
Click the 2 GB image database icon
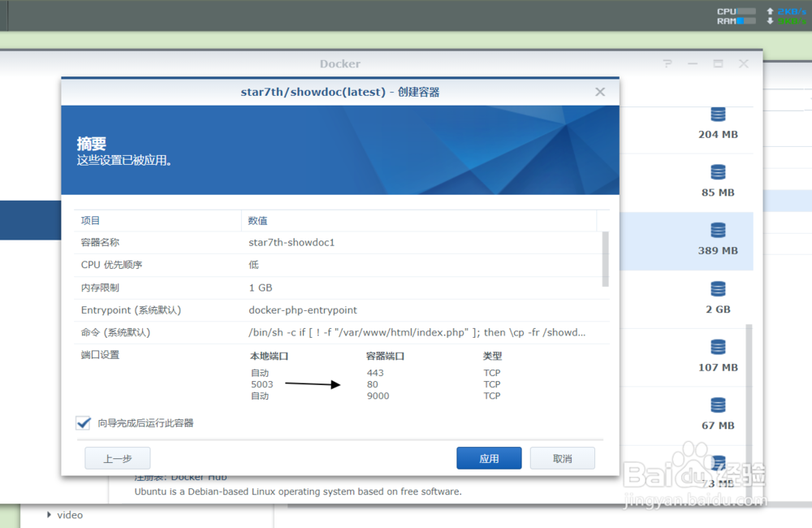pos(718,288)
